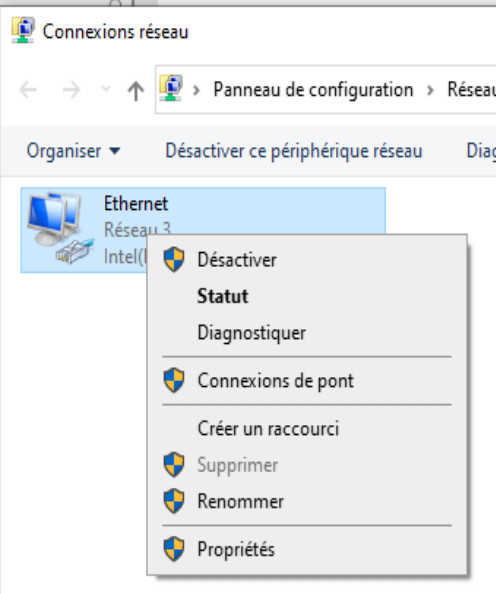Open the Organiser dropdown menu

pyautogui.click(x=73, y=151)
